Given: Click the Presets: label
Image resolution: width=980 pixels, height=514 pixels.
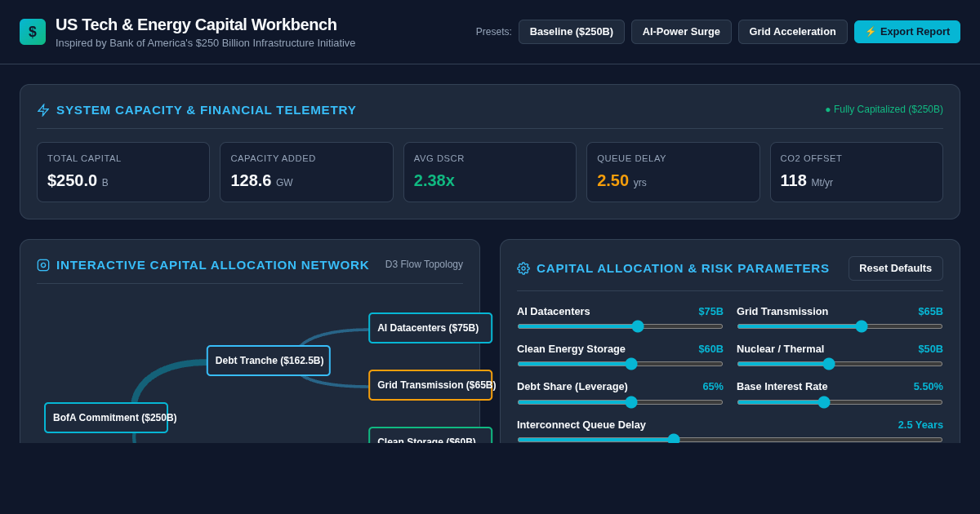Looking at the screenshot, I should pos(494,32).
